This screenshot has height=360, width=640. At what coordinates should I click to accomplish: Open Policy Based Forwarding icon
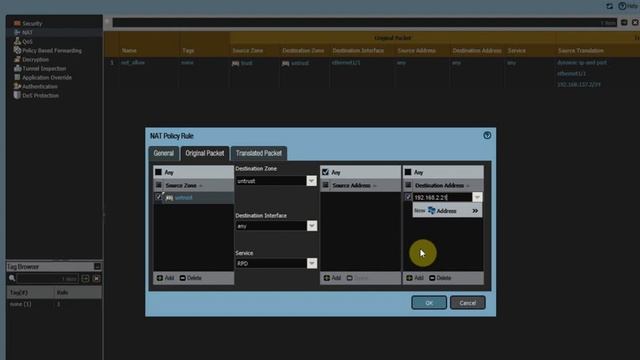coord(17,50)
